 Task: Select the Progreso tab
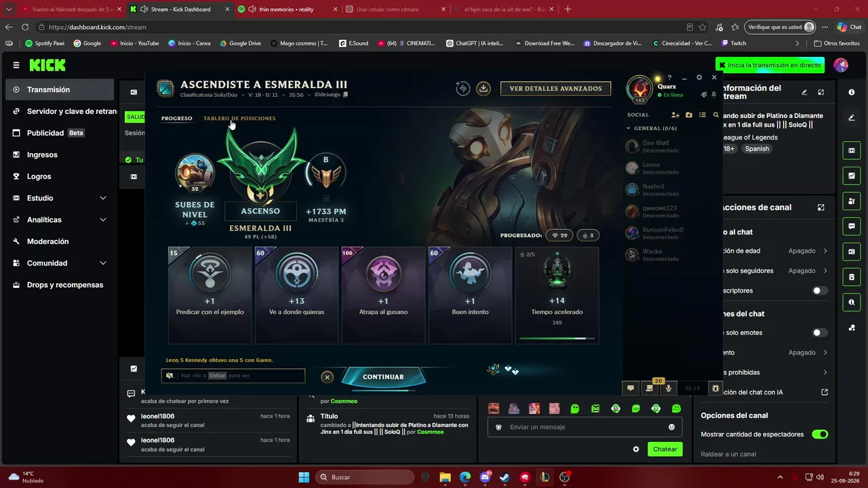pos(177,119)
